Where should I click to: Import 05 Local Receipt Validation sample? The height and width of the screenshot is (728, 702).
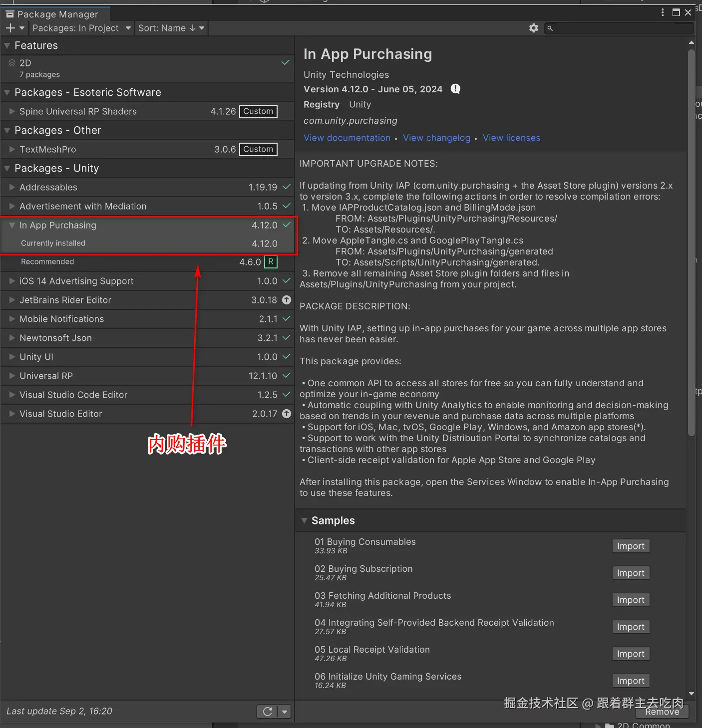pos(631,654)
